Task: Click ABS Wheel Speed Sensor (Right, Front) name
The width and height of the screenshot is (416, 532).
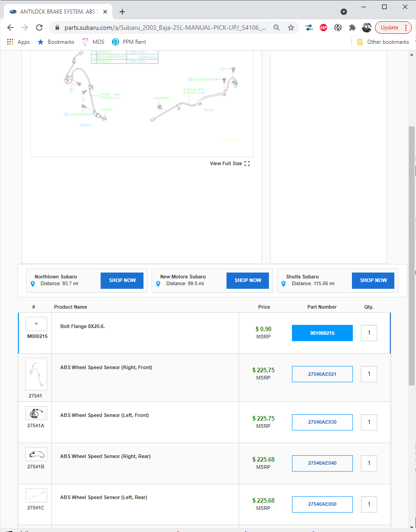Action: pyautogui.click(x=106, y=367)
